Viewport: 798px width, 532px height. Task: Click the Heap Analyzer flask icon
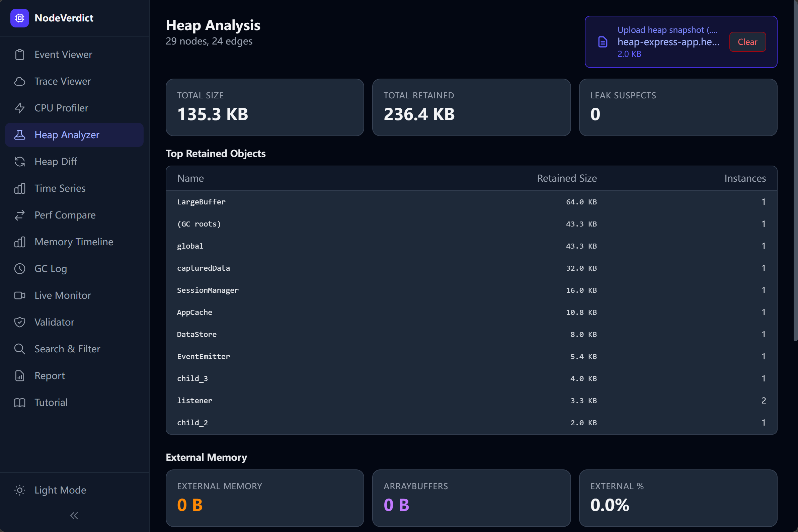(x=20, y=135)
